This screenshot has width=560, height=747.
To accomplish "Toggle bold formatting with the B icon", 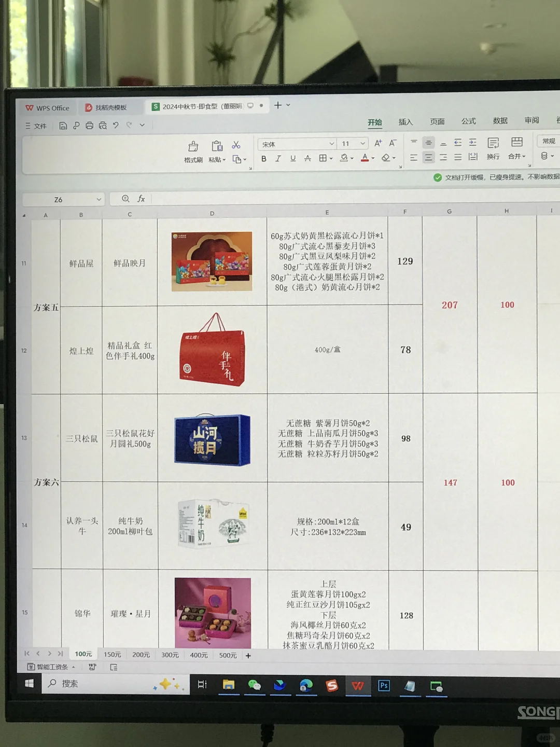I will 264,159.
